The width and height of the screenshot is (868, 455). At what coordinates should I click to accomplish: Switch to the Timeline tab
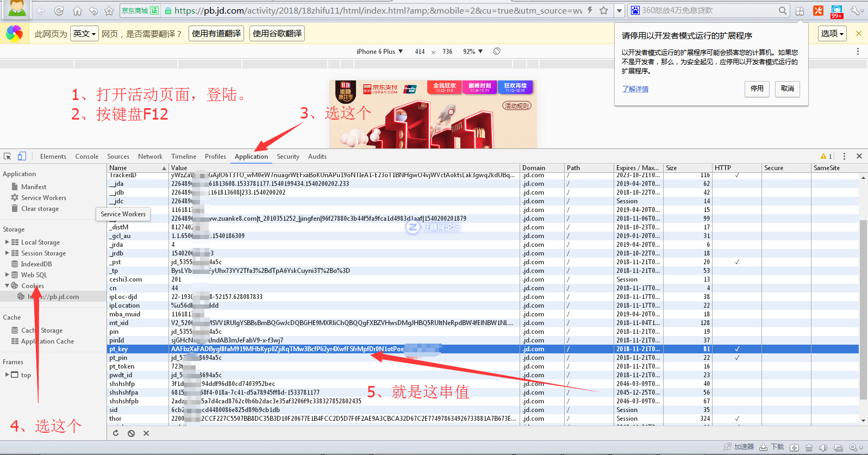point(184,157)
